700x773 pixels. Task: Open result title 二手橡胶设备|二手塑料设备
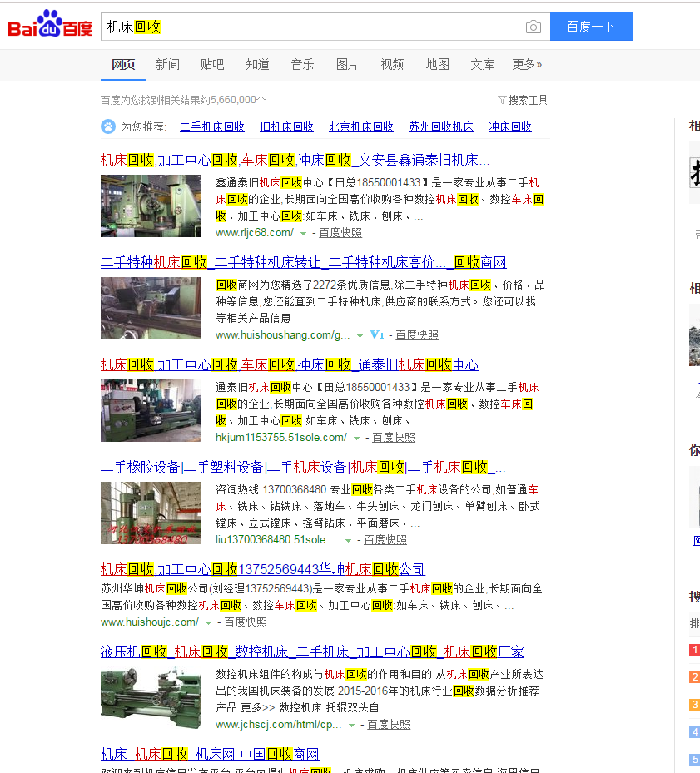[x=303, y=467]
